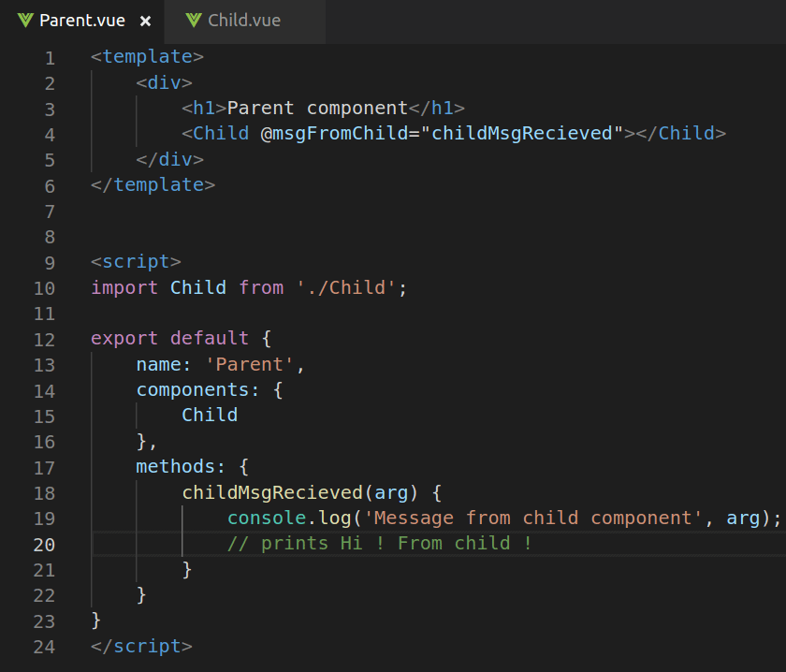Viewport: 786px width, 672px height.
Task: Click the @msgFromChild attribute on line 4
Action: pyautogui.click(x=335, y=134)
